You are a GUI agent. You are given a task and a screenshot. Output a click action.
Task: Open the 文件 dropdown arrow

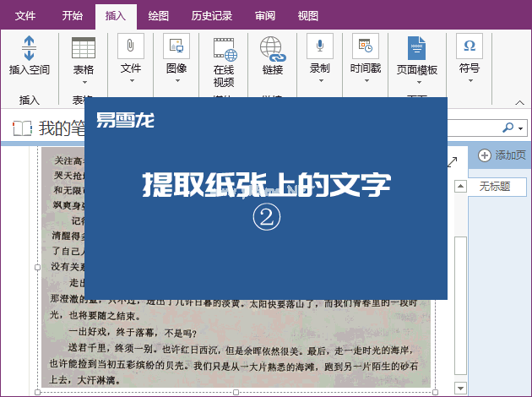132,81
